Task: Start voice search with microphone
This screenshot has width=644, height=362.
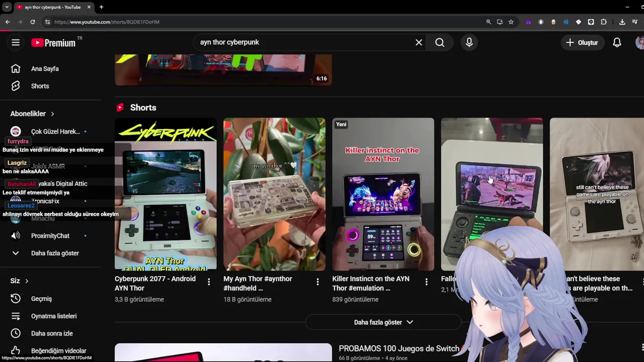Action: coord(469,43)
